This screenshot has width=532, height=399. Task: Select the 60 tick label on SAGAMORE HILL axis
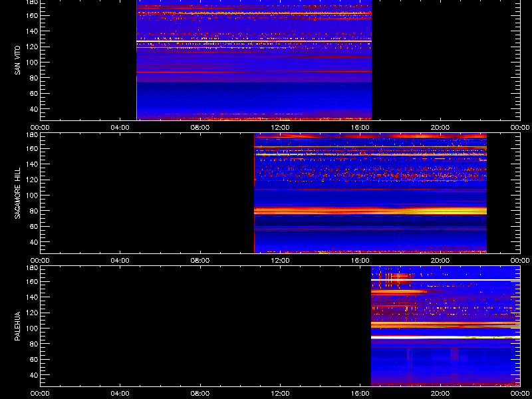[35, 227]
